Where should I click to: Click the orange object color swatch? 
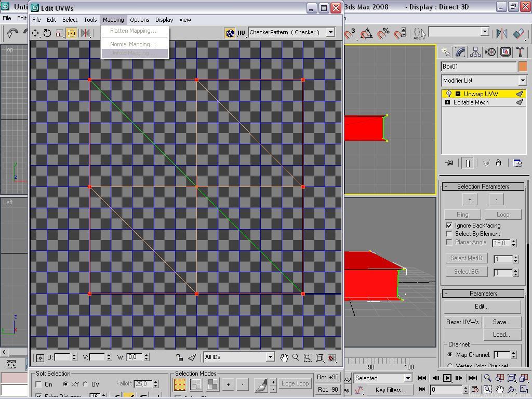click(x=522, y=66)
